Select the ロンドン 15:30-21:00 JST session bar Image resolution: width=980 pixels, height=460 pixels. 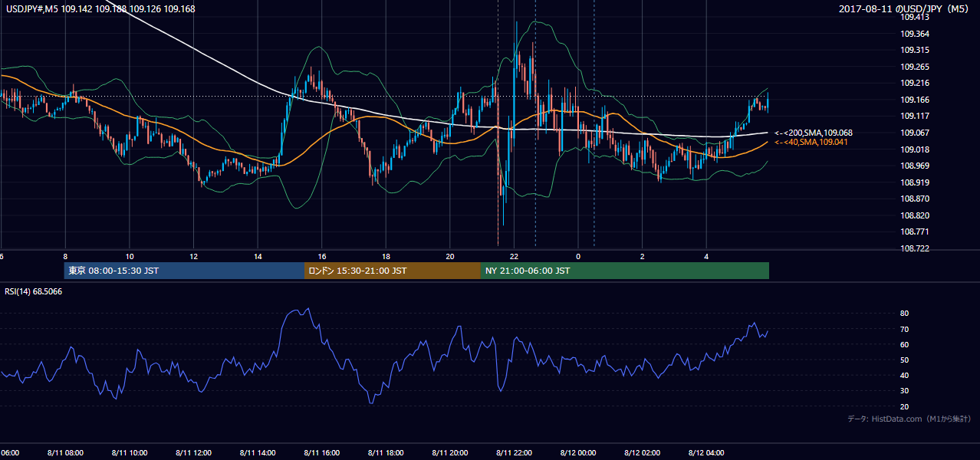[x=393, y=271]
